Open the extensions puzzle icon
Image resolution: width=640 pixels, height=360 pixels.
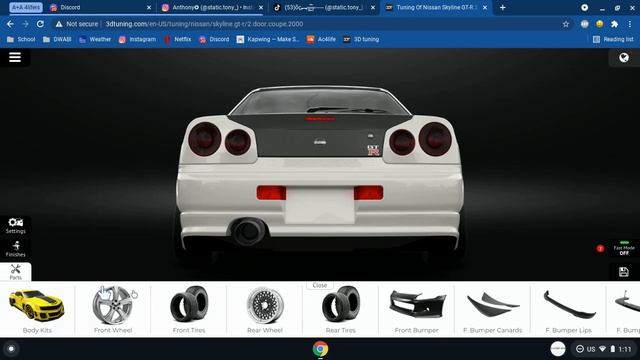(614, 24)
